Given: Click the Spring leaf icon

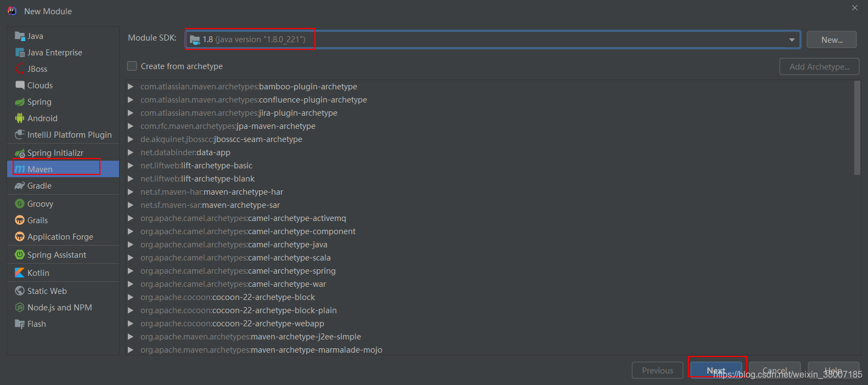Looking at the screenshot, I should click(x=20, y=102).
